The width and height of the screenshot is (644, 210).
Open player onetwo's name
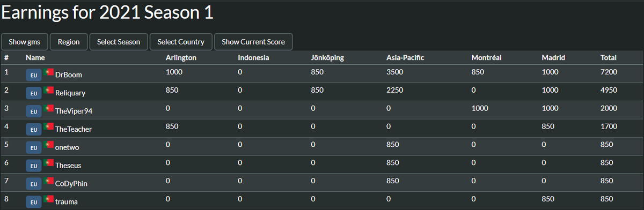point(67,148)
